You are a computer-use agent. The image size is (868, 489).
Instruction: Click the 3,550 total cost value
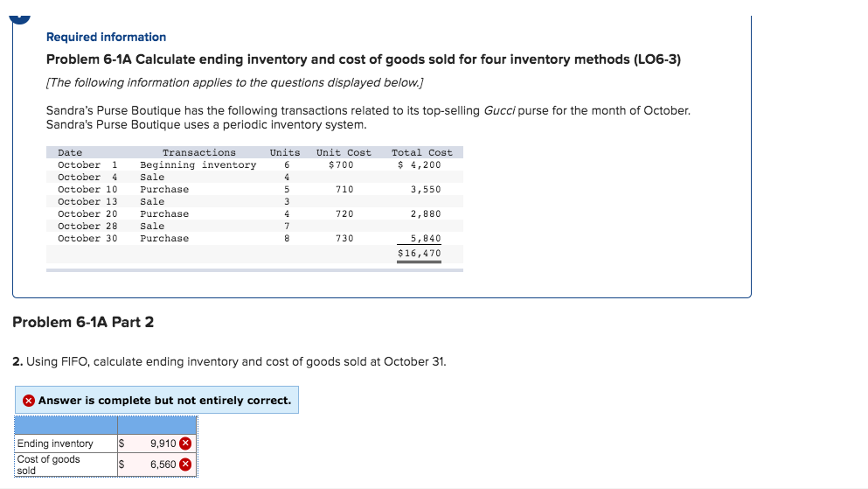pos(426,190)
